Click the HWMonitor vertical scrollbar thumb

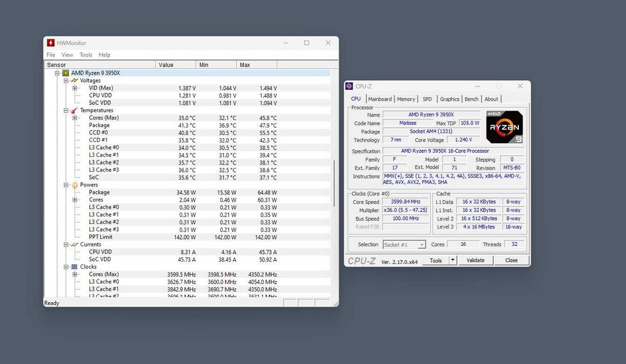pos(334,183)
